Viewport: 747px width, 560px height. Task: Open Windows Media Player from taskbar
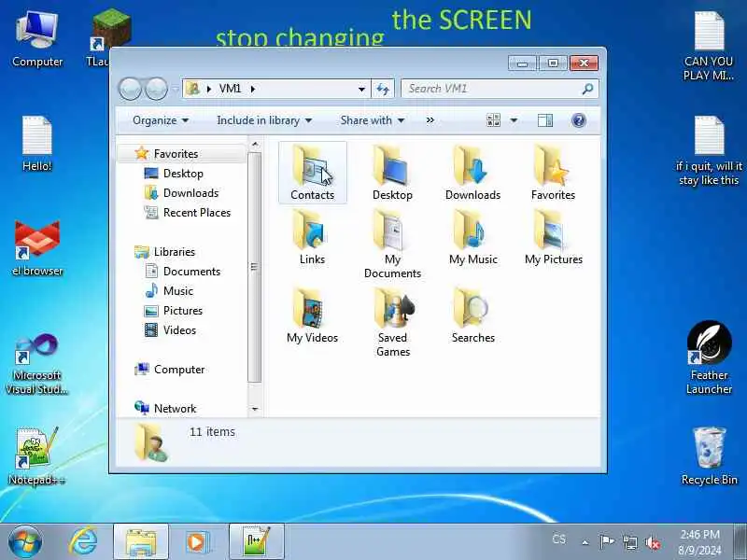197,542
